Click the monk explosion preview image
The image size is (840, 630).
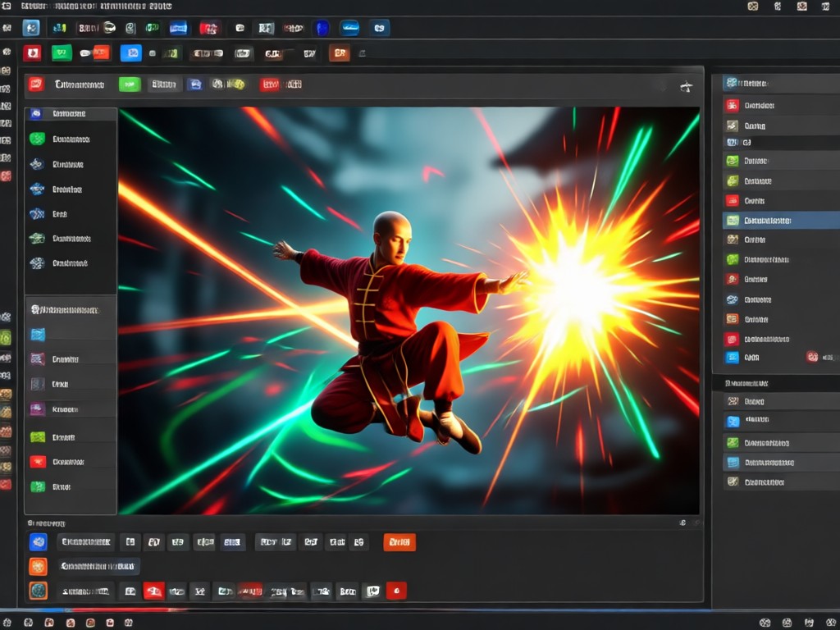(x=409, y=311)
